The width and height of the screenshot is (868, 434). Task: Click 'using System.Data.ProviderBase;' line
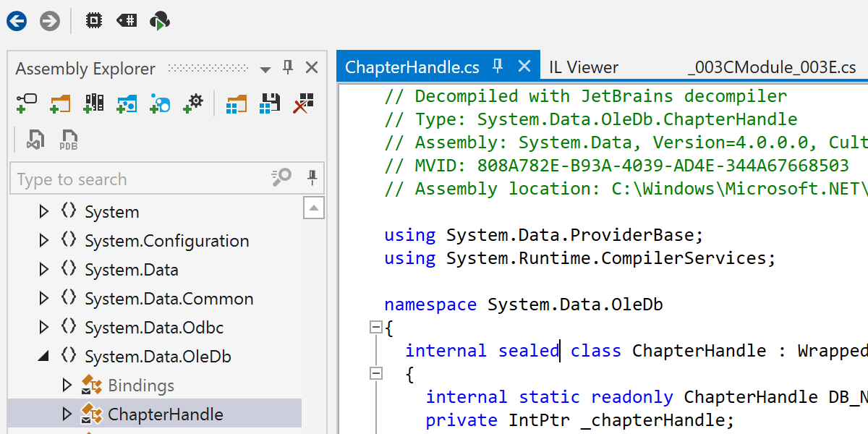(x=544, y=235)
